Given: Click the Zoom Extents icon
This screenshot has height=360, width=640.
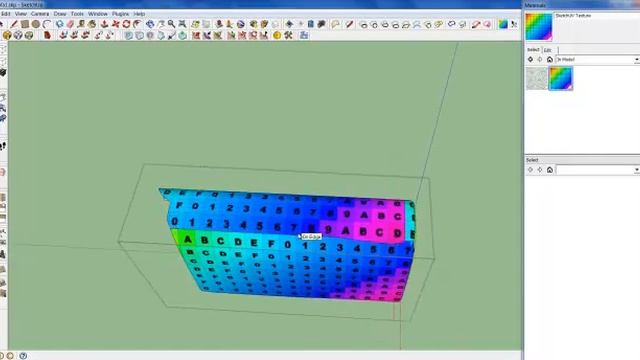Looking at the screenshot, I should tap(182, 24).
